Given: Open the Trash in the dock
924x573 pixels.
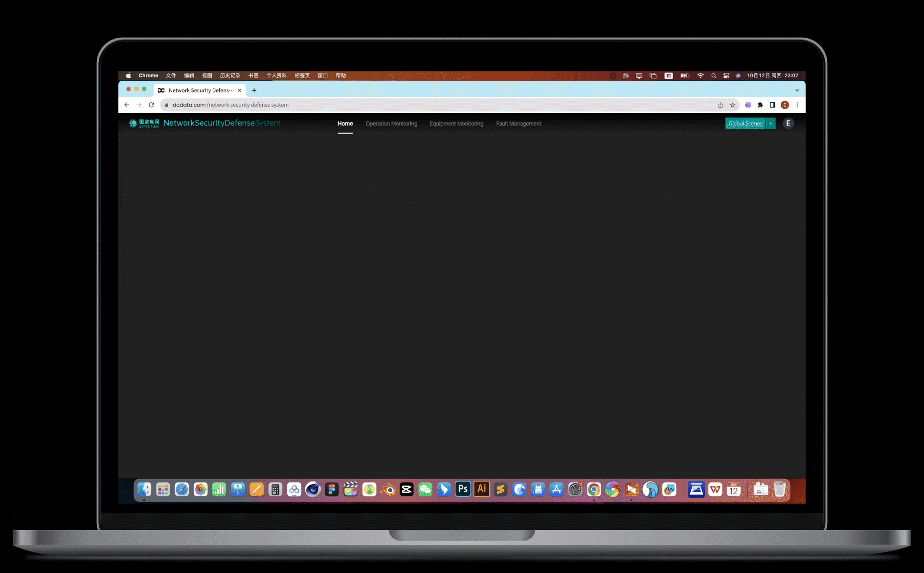Looking at the screenshot, I should point(780,489).
